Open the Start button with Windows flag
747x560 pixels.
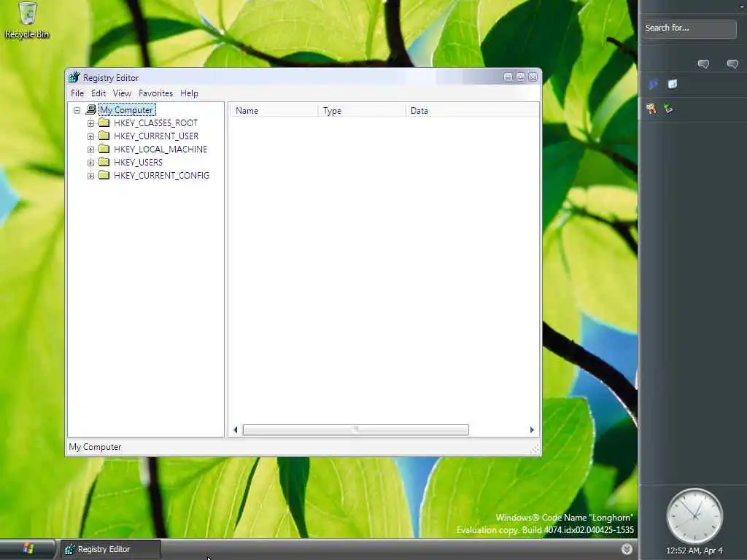pyautogui.click(x=27, y=549)
